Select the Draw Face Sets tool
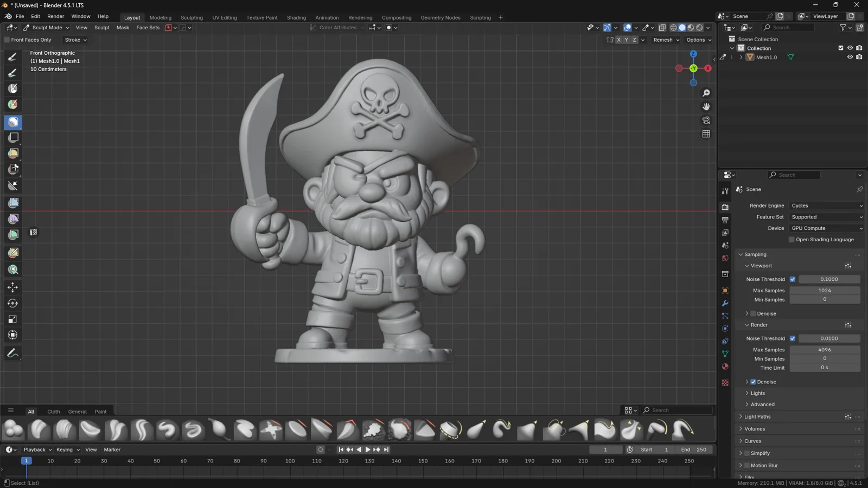This screenshot has height=488, width=868. point(13,104)
